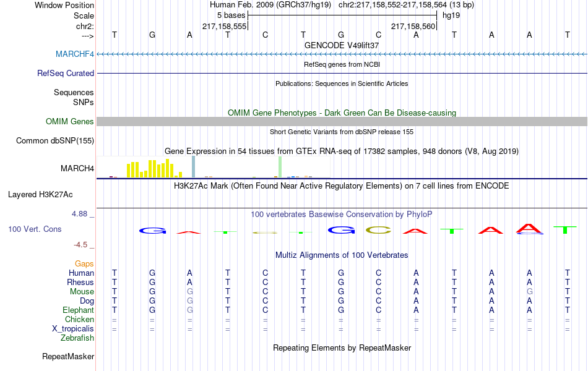Click the gray OMIM Genes bar

[x=342, y=121]
